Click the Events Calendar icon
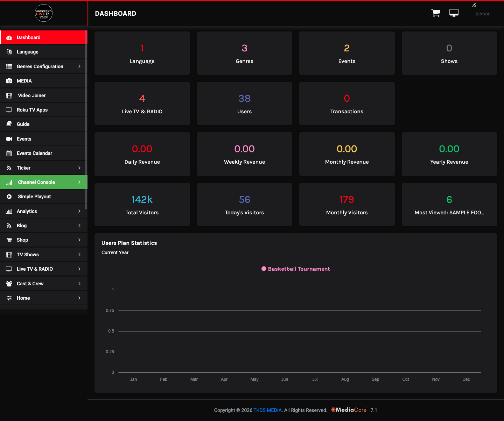Image resolution: width=504 pixels, height=421 pixels. click(9, 153)
